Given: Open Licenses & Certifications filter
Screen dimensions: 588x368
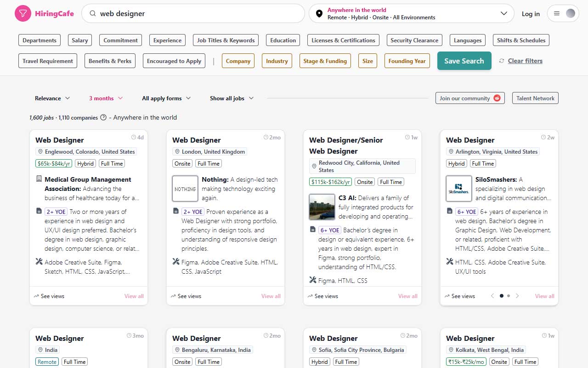Looking at the screenshot, I should pyautogui.click(x=343, y=40).
